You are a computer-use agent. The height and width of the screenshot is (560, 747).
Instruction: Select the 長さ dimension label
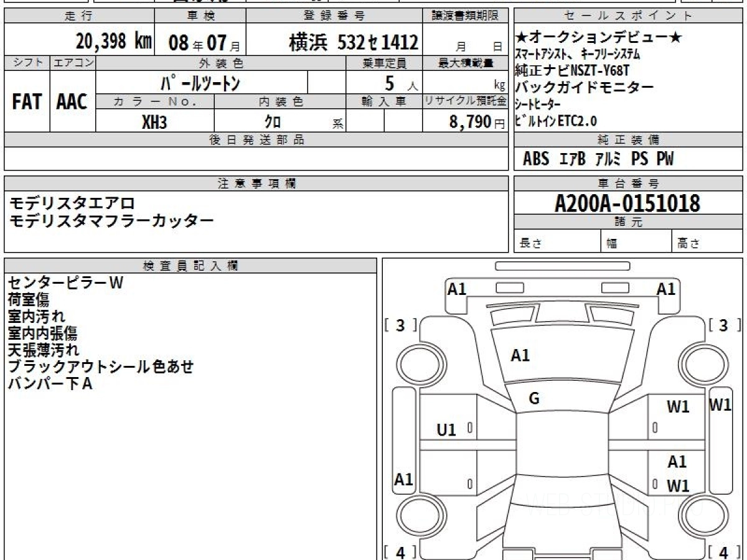pos(530,243)
